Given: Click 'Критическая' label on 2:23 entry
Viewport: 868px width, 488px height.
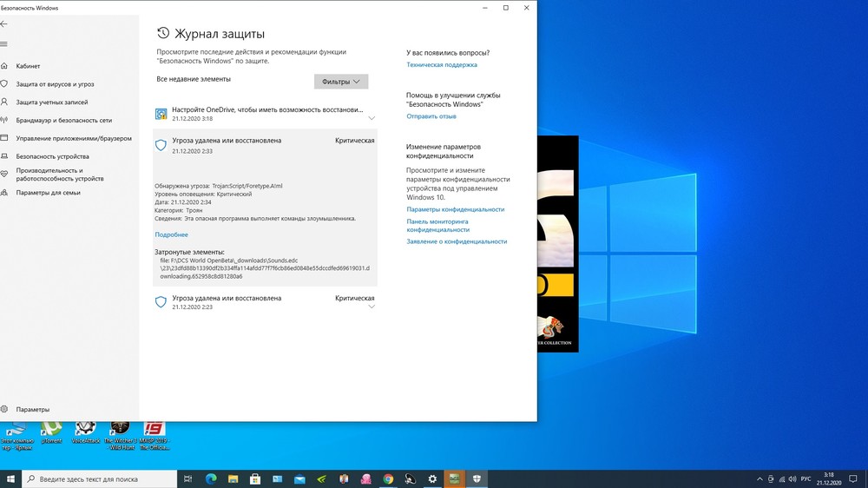Looking at the screenshot, I should coord(355,298).
